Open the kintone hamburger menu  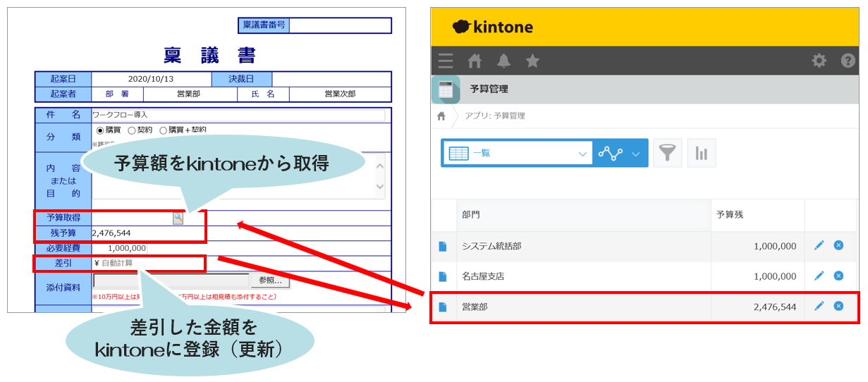tap(445, 61)
